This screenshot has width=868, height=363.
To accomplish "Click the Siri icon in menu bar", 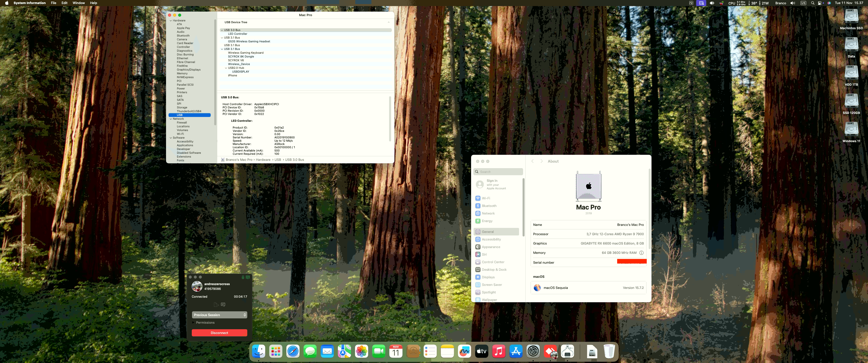I will pyautogui.click(x=829, y=3).
